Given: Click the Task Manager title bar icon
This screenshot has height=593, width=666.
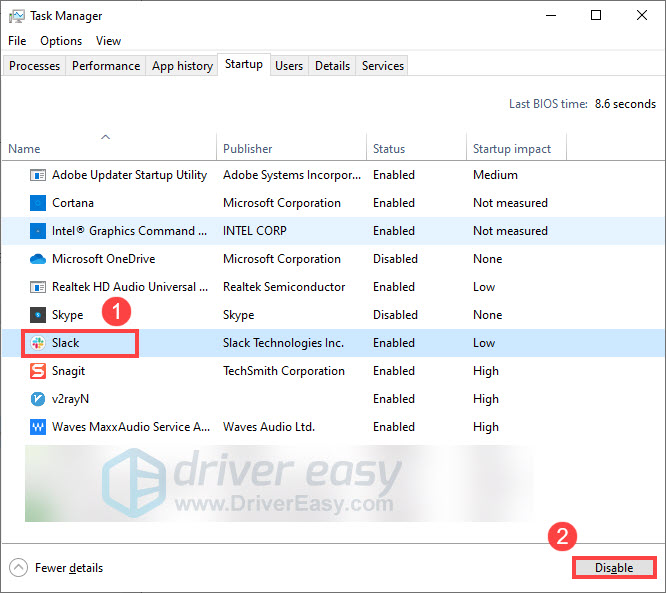Looking at the screenshot, I should 16,16.
